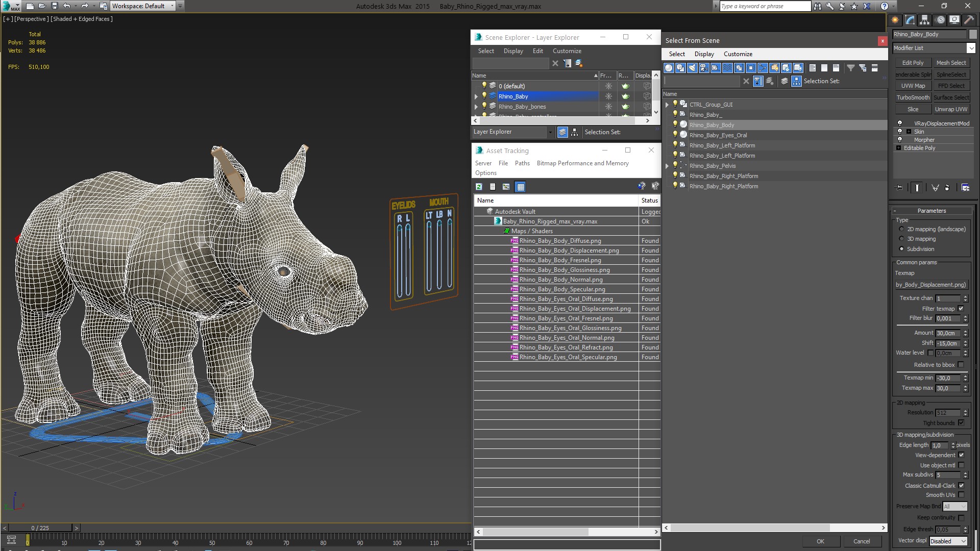Open the Motion command panel tab

click(x=940, y=20)
